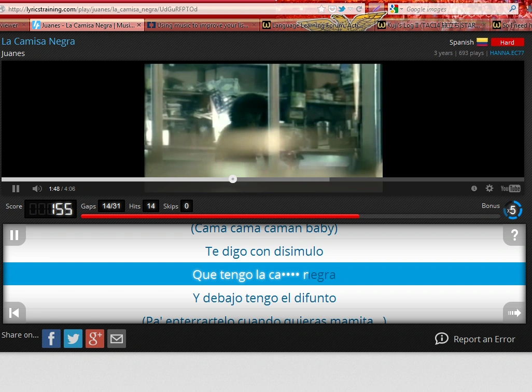Click the address bar dropdown arrow
This screenshot has width=532, height=392.
pyautogui.click(x=351, y=9)
